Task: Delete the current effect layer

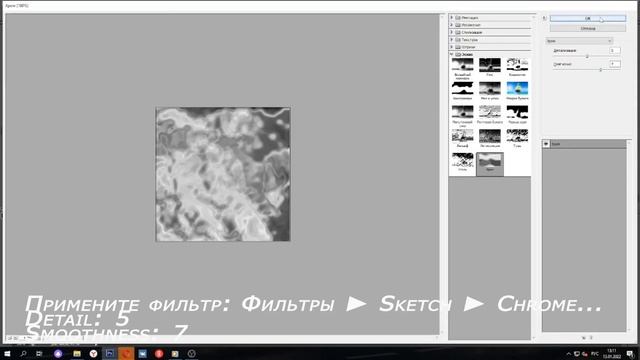Action: click(x=591, y=338)
